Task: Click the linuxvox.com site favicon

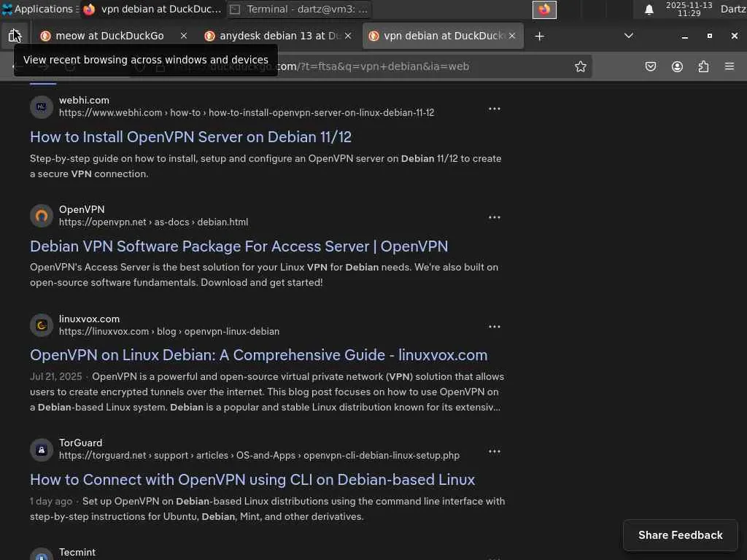Action: [x=42, y=325]
